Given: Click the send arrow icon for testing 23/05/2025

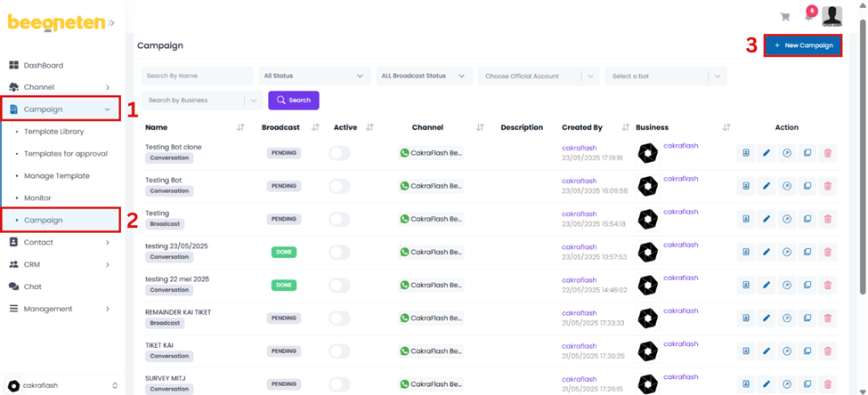Looking at the screenshot, I should pos(787,252).
